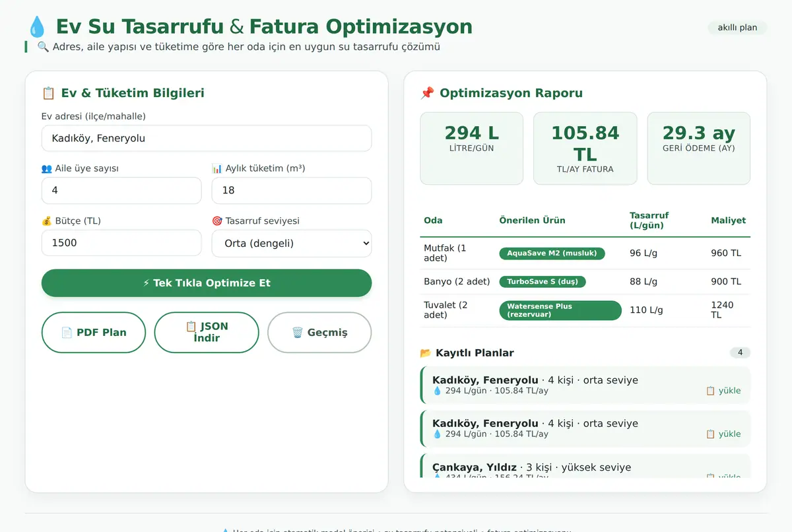Open the Çankaya, Yıldız saved plan
The width and height of the screenshot is (792, 532).
tap(585, 466)
